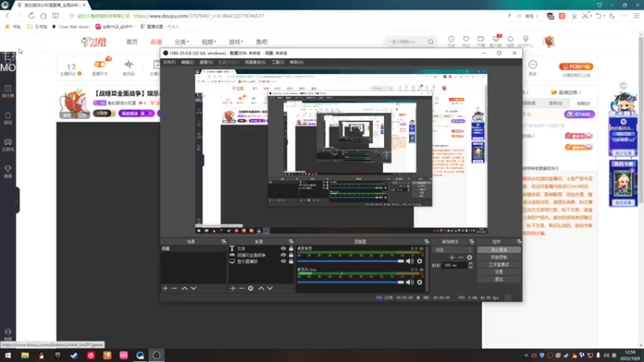The width and height of the screenshot is (644, 362).
Task: Open the 文件(F) menu in OBS
Action: click(x=169, y=63)
